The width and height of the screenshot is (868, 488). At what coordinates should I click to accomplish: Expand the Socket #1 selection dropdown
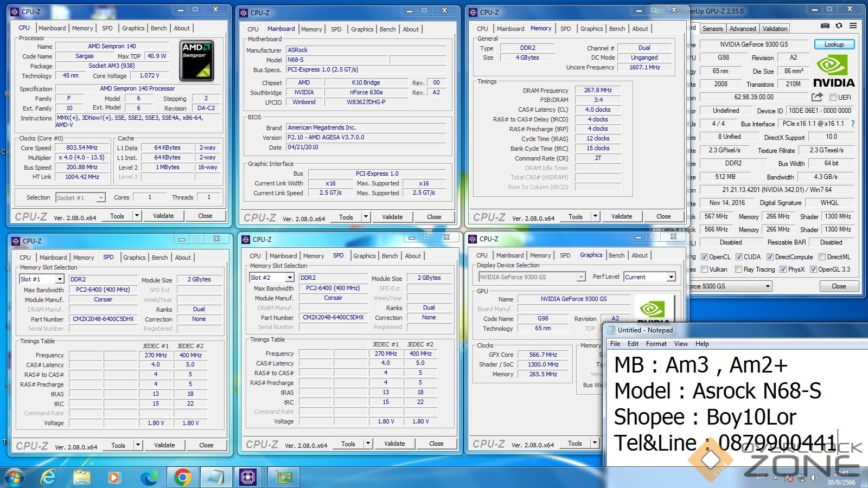(100, 198)
